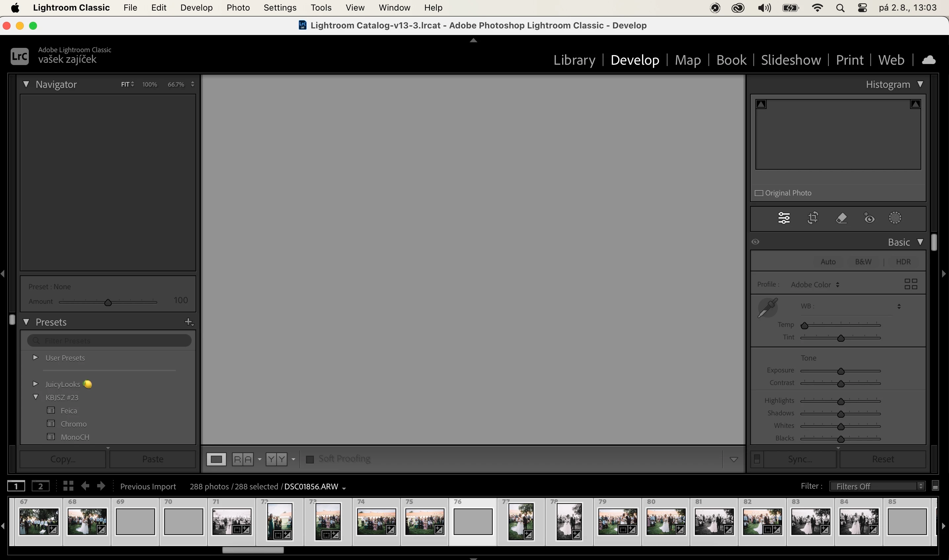This screenshot has height=560, width=949.
Task: Click the Reset button
Action: 883,459
